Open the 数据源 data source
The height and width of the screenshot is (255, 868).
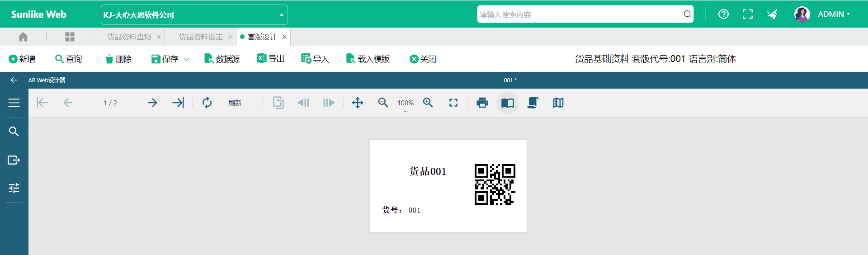click(222, 59)
